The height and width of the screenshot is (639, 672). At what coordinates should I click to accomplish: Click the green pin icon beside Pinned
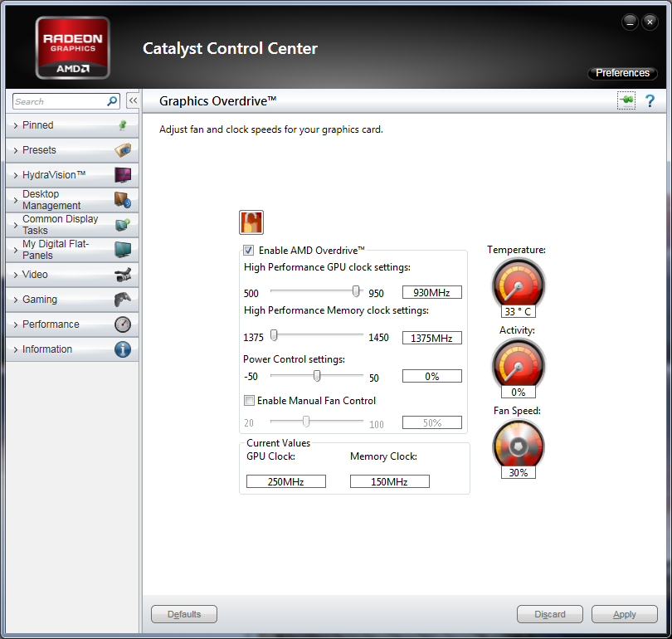tap(123, 125)
